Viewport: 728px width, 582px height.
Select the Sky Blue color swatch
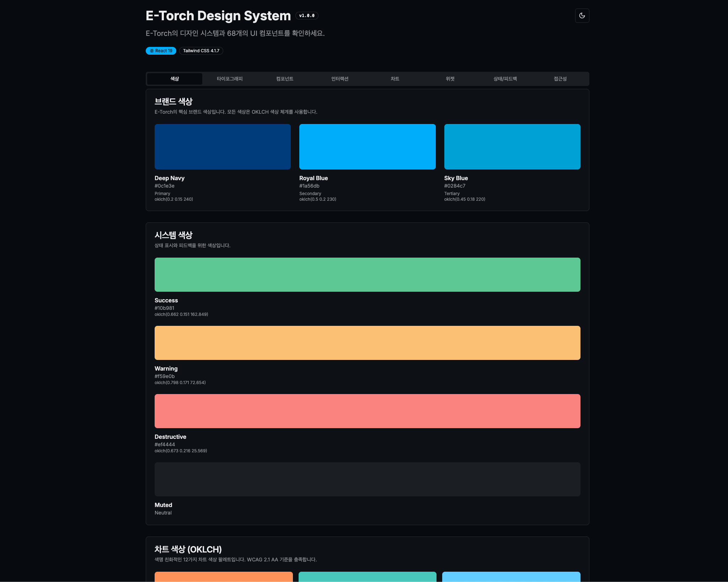[x=512, y=147]
